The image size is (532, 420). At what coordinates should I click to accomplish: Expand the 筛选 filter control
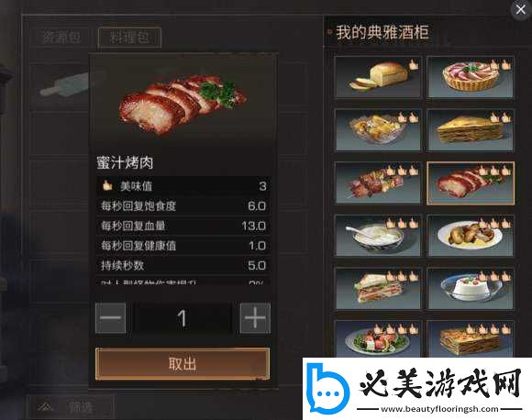[70, 406]
